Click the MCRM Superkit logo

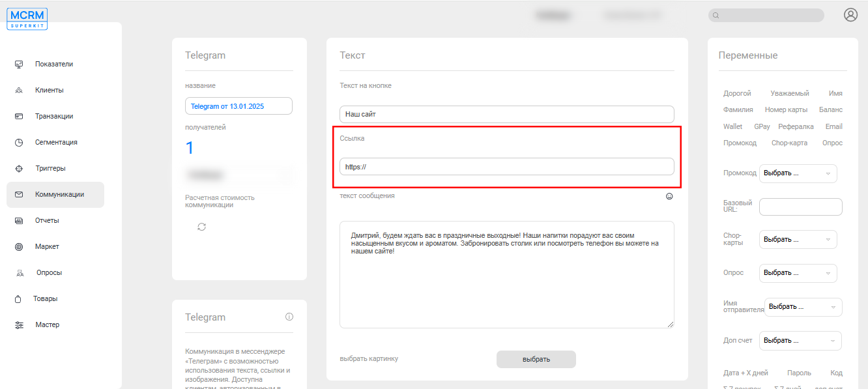27,19
